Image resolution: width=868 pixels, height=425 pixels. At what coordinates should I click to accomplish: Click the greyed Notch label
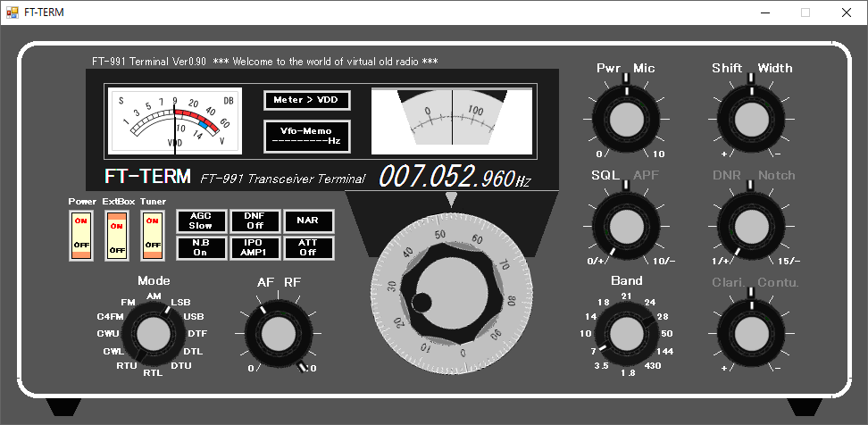[x=777, y=175]
